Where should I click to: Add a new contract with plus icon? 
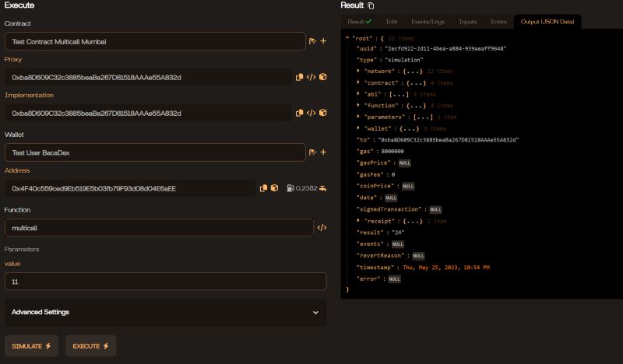coord(323,41)
